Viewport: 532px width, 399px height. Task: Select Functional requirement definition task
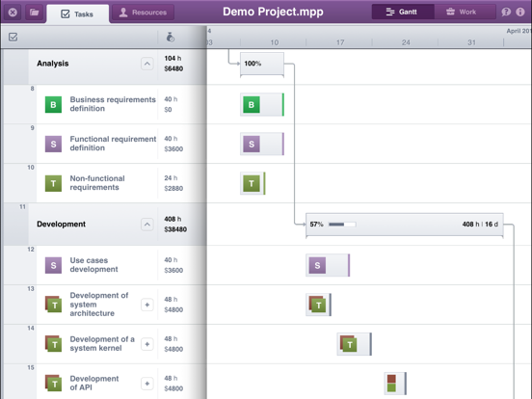click(113, 144)
